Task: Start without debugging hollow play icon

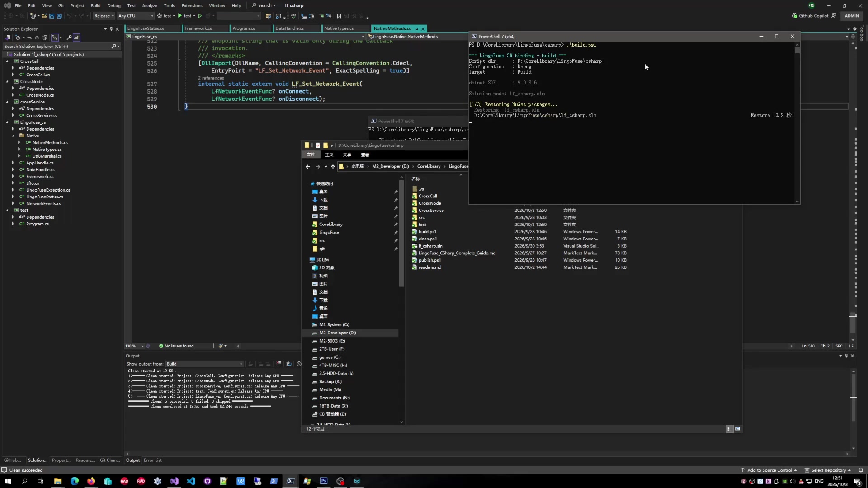Action: (200, 16)
